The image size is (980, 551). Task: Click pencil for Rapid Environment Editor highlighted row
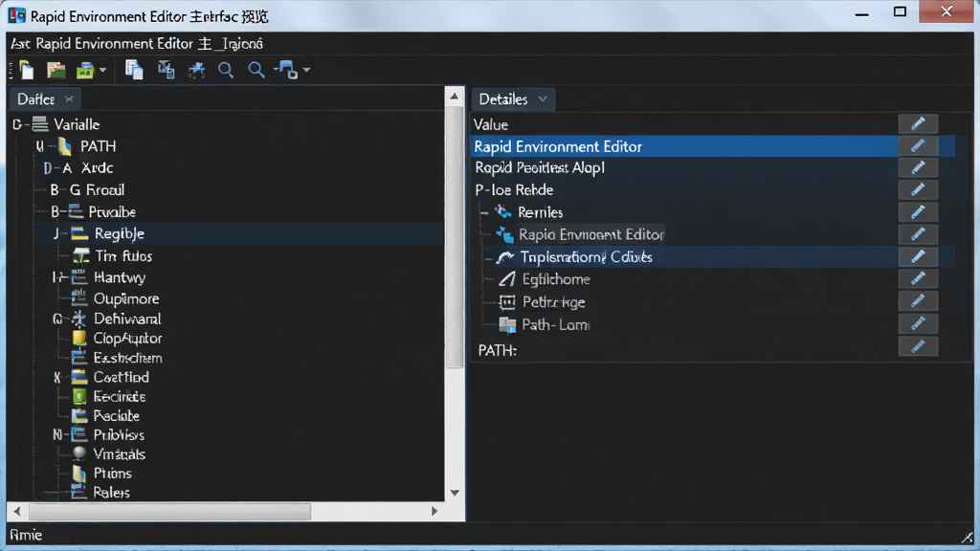point(918,145)
